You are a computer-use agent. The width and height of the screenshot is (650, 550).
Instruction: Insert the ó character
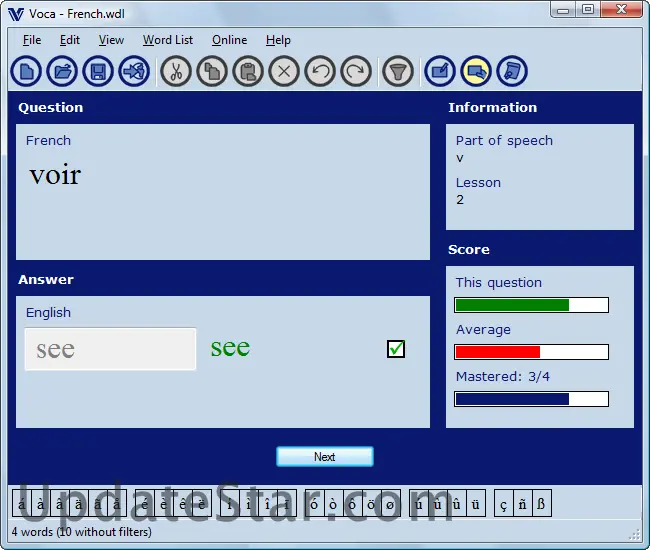click(x=314, y=503)
